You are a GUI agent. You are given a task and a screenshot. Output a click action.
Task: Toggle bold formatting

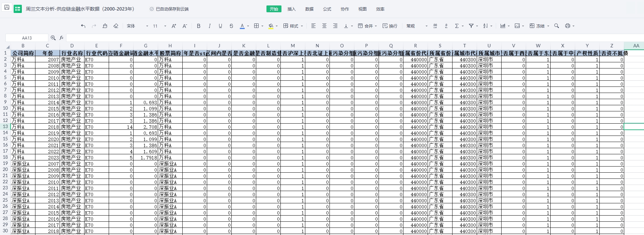(199, 26)
